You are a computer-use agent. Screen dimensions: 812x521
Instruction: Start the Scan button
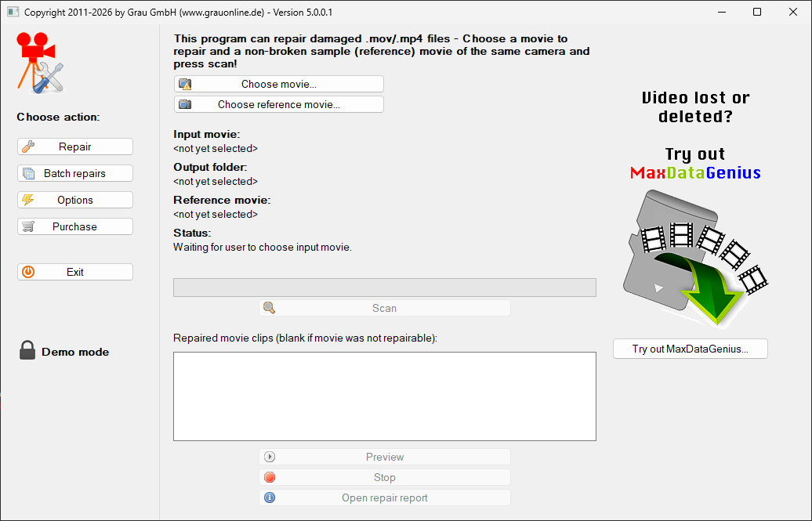point(385,308)
